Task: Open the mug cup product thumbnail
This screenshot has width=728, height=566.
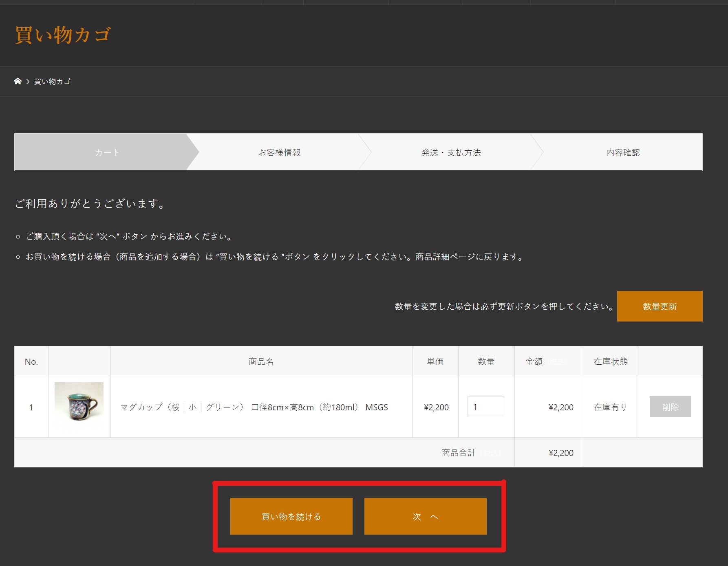Action: click(79, 406)
